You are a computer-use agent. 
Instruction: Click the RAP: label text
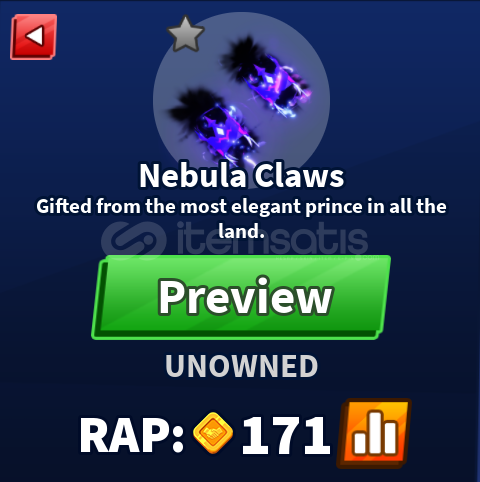[x=132, y=435]
